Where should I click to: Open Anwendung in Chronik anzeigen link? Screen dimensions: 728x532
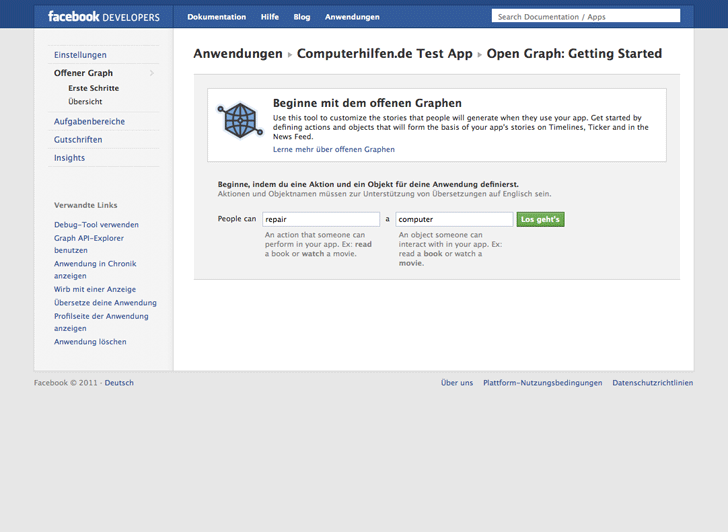click(x=95, y=269)
